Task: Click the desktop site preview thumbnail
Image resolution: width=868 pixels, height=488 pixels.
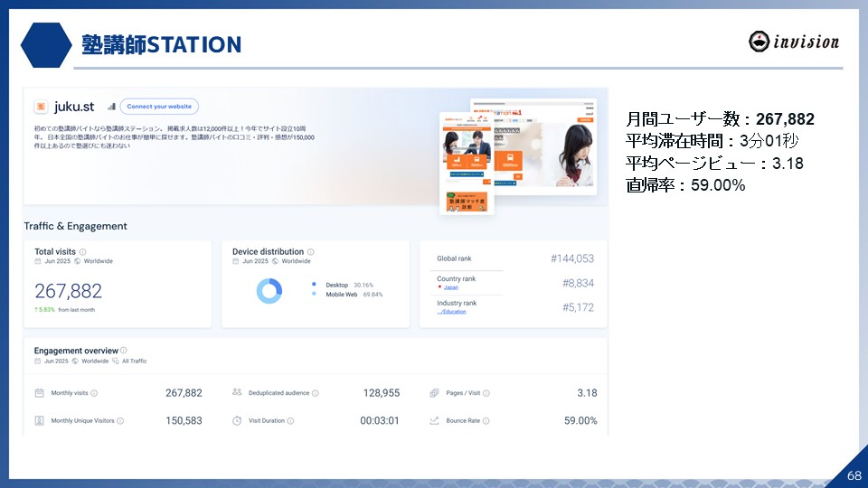Action: [x=545, y=146]
